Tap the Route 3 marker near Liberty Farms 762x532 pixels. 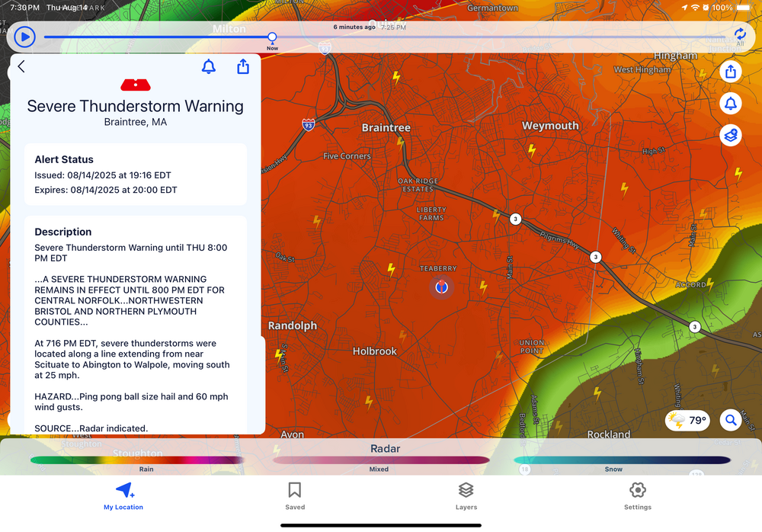[516, 219]
